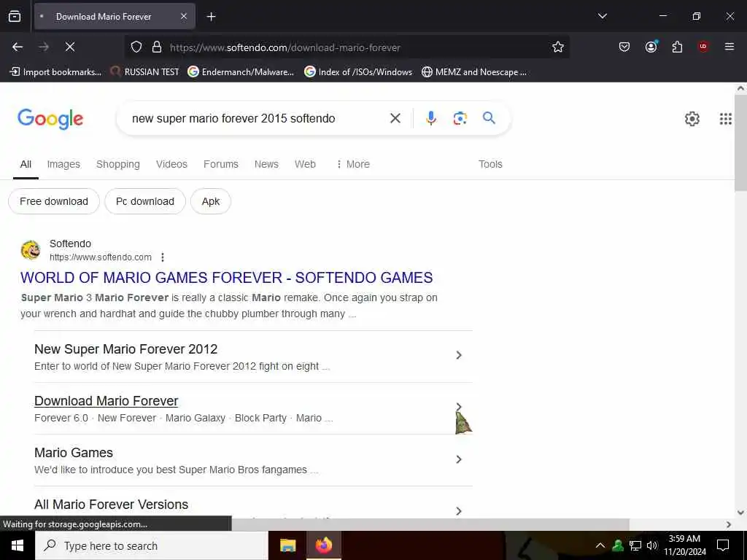Viewport: 747px width, 560px height.
Task: Switch to Shopping results tab
Action: [118, 164]
